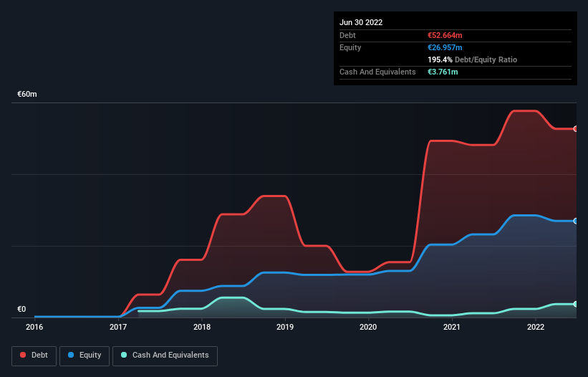This screenshot has width=588, height=377.
Task: Click the 195.4% Debt/Equity Ratio text
Action: coord(472,59)
